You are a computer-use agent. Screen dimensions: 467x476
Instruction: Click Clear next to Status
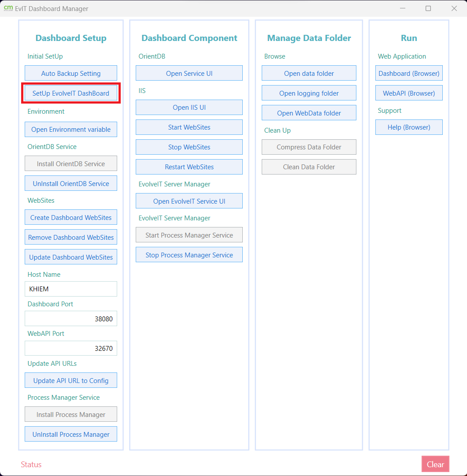coord(435,464)
